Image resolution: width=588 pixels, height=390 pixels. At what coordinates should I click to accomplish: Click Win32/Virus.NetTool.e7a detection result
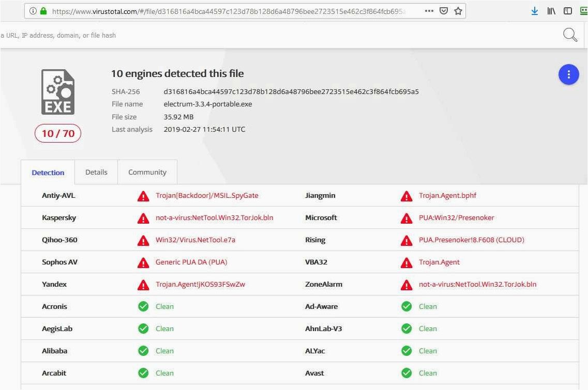tap(195, 240)
